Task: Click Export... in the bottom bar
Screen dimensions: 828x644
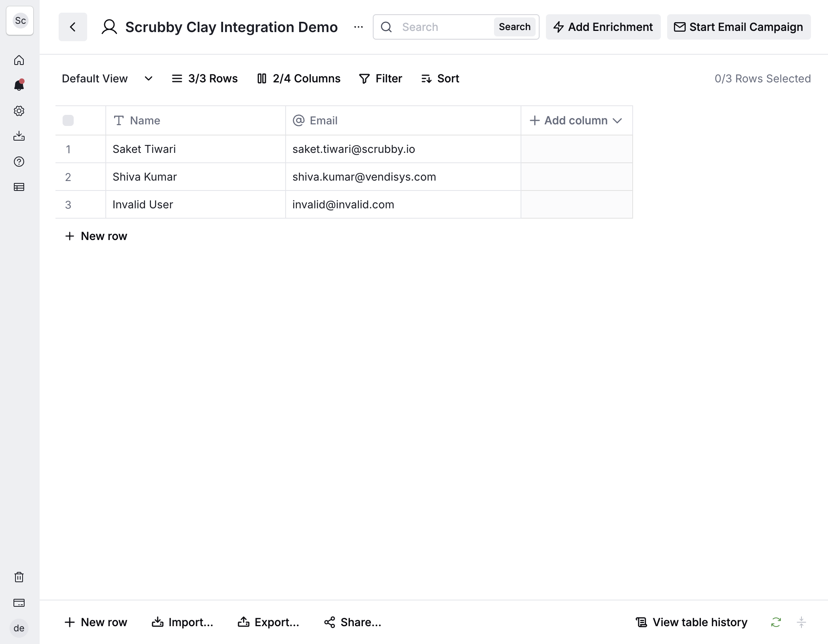Action: 269,622
